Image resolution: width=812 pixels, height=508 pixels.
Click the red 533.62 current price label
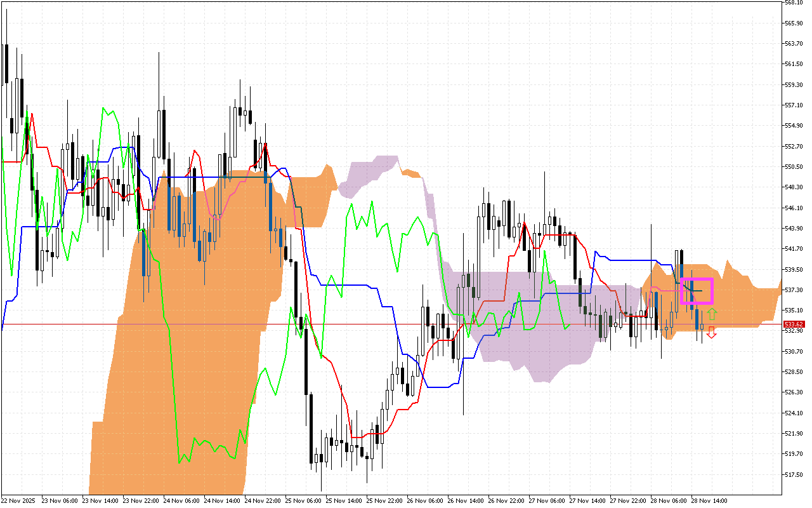[794, 324]
